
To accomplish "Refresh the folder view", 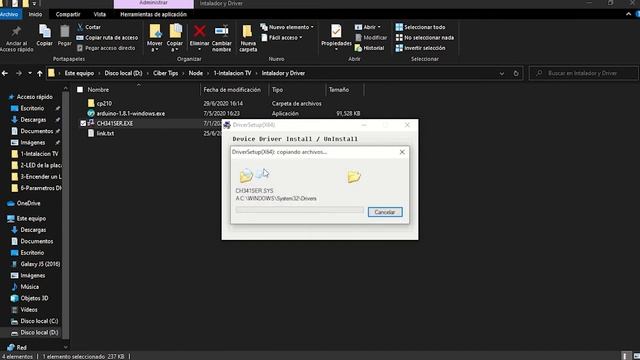I will 516,73.
